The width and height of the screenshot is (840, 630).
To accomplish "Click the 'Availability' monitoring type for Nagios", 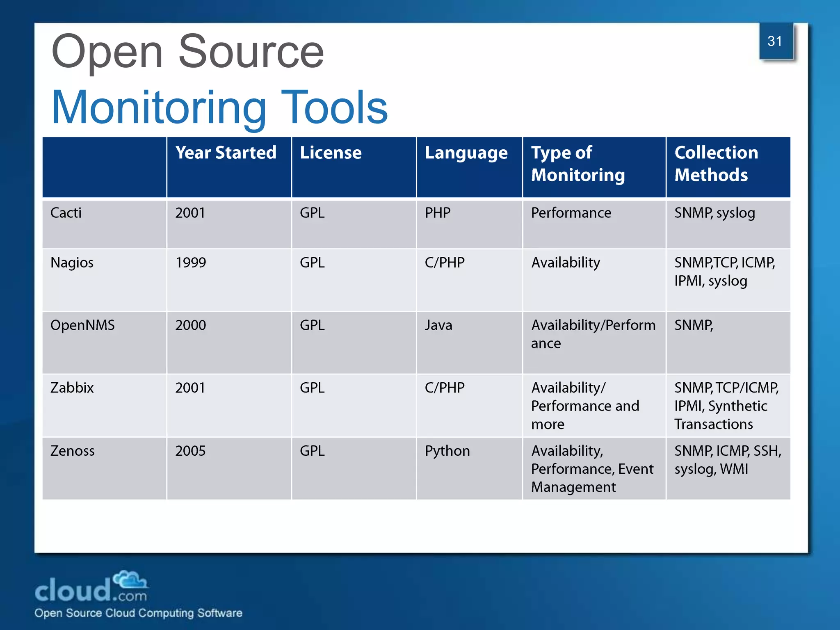I will pos(594,280).
